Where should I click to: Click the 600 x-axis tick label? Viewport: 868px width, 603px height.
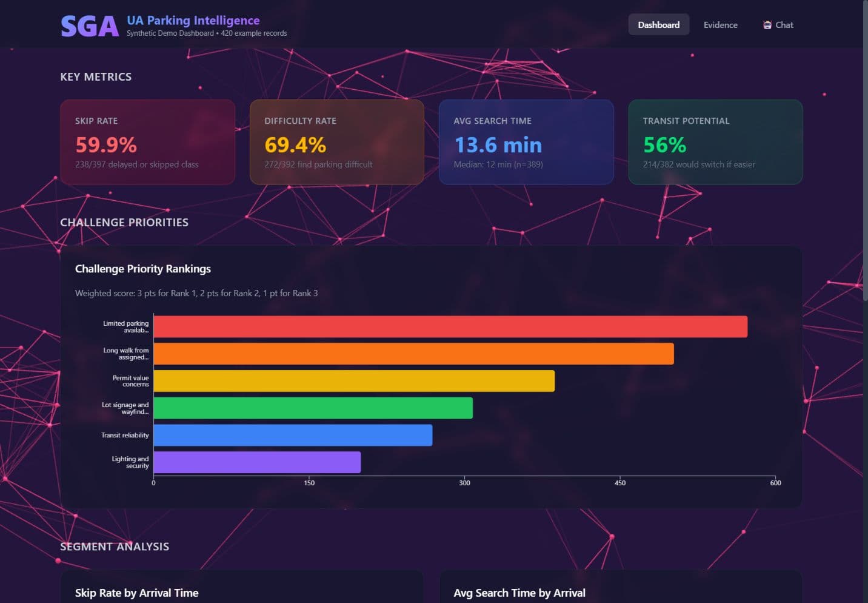pos(775,483)
